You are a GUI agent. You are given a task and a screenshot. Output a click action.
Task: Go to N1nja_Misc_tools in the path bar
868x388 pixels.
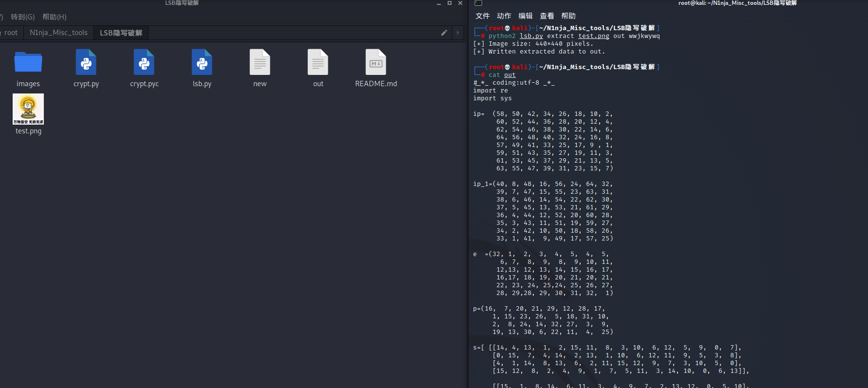click(x=58, y=33)
